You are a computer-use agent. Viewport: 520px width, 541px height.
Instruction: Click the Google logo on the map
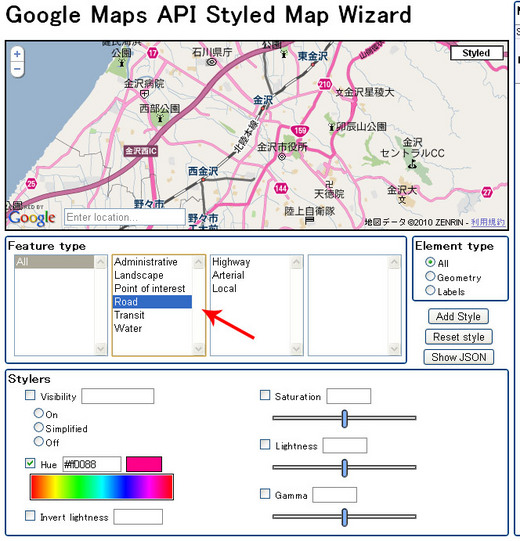(x=32, y=218)
